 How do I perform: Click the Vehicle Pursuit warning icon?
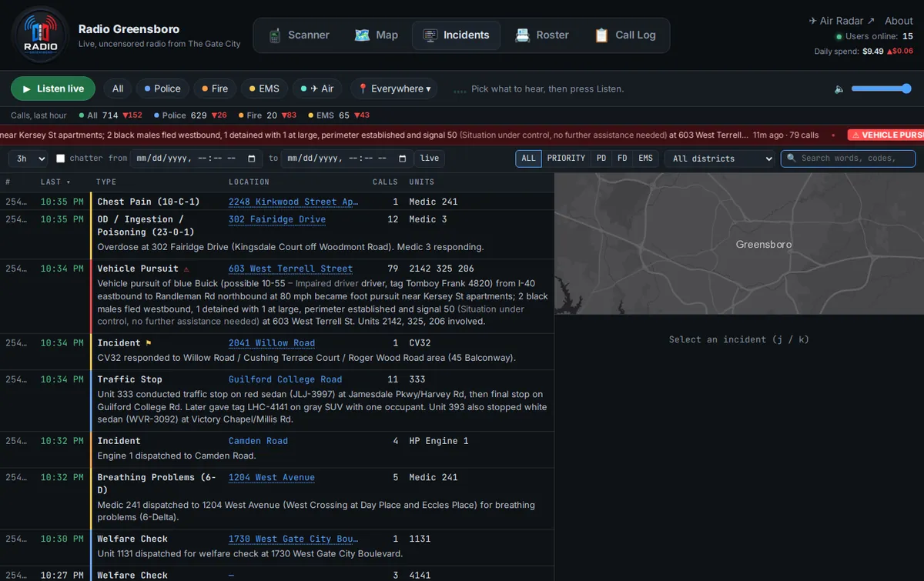[x=186, y=269]
